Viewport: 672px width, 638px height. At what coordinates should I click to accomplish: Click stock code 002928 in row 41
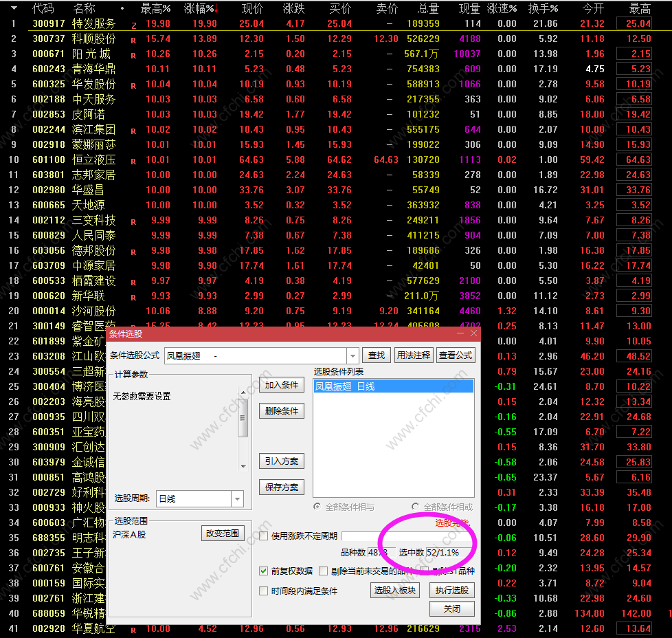tap(49, 628)
